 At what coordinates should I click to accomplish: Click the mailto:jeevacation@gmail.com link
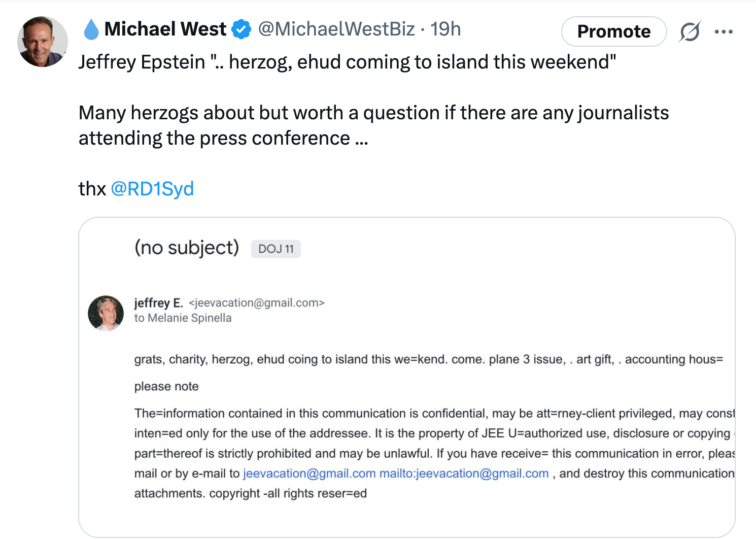coord(464,474)
